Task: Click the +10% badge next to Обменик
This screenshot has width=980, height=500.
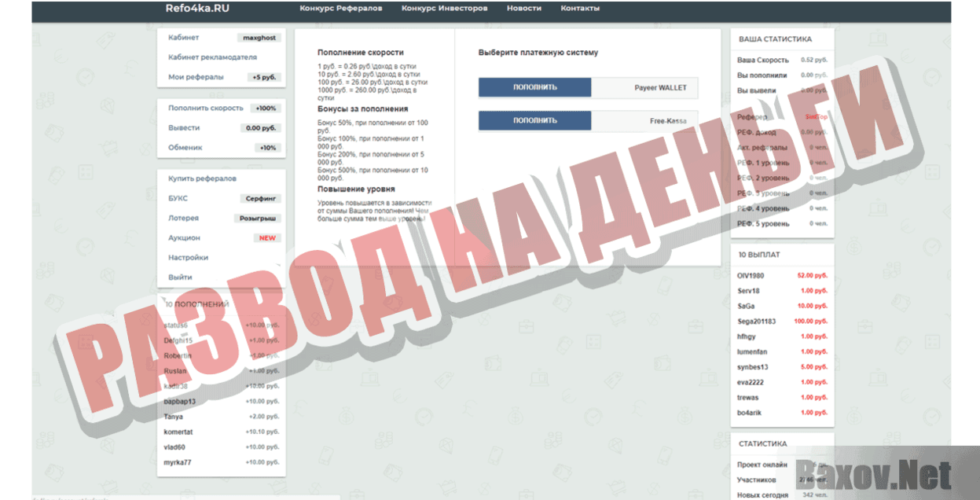Action: click(269, 147)
